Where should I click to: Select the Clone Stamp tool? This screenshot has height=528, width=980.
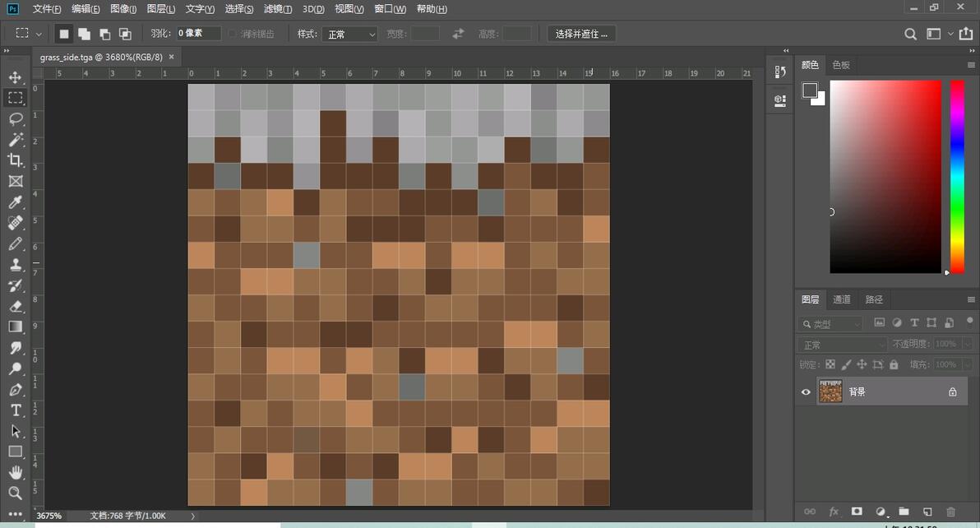15,264
